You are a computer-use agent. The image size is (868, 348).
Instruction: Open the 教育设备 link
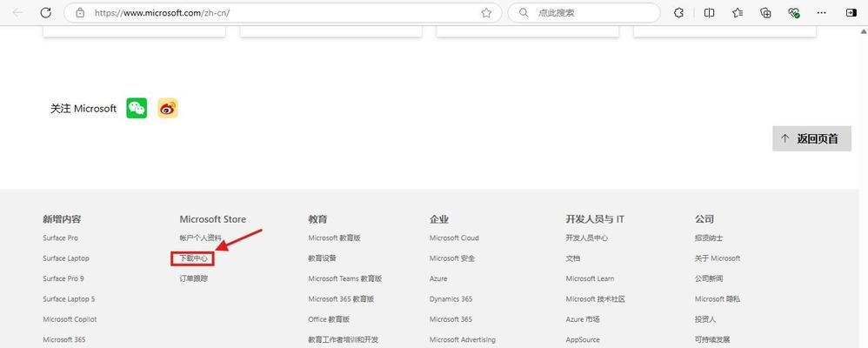coord(322,258)
